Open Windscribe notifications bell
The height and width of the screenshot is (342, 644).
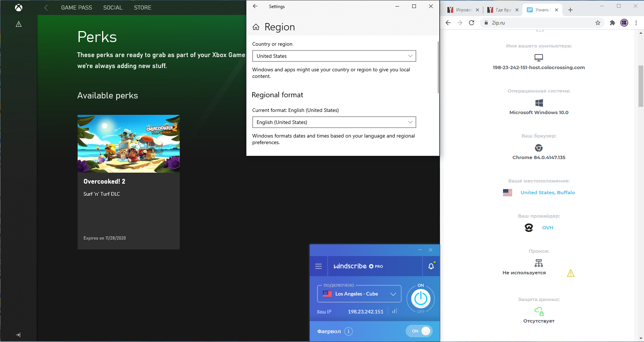(x=431, y=266)
